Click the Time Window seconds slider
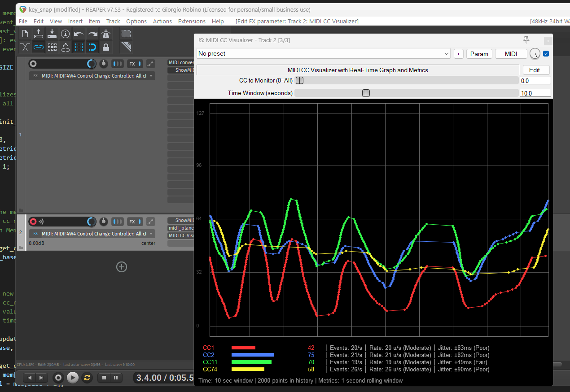The height and width of the screenshot is (392, 570). tap(407, 93)
